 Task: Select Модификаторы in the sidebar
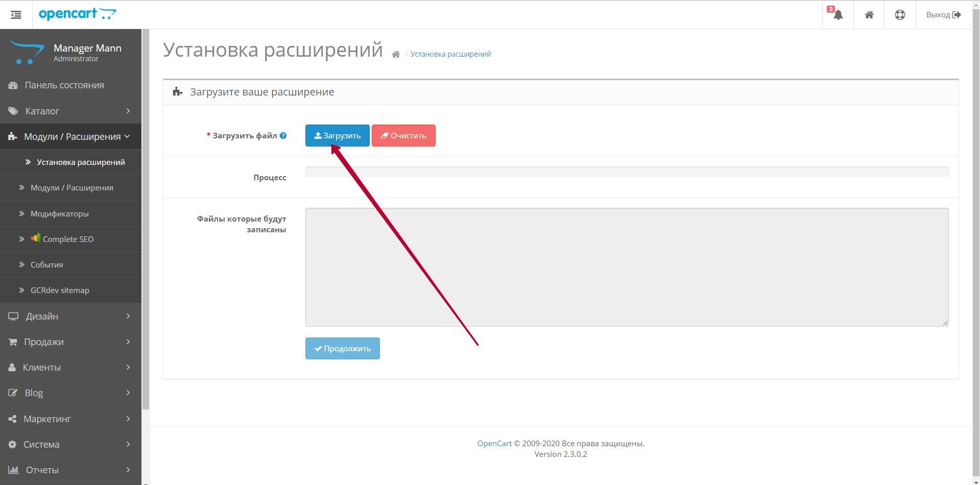[x=59, y=213]
